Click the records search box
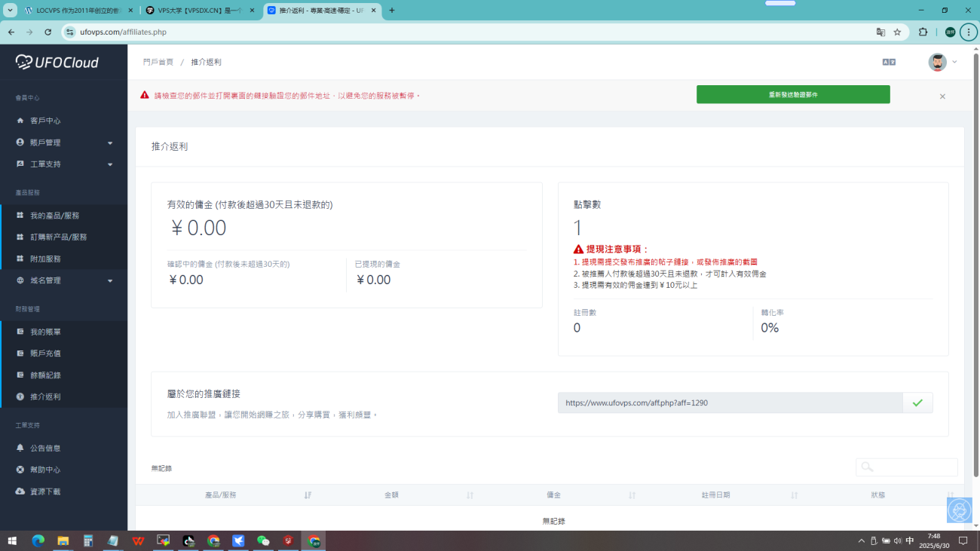Image resolution: width=980 pixels, height=551 pixels. coord(907,467)
